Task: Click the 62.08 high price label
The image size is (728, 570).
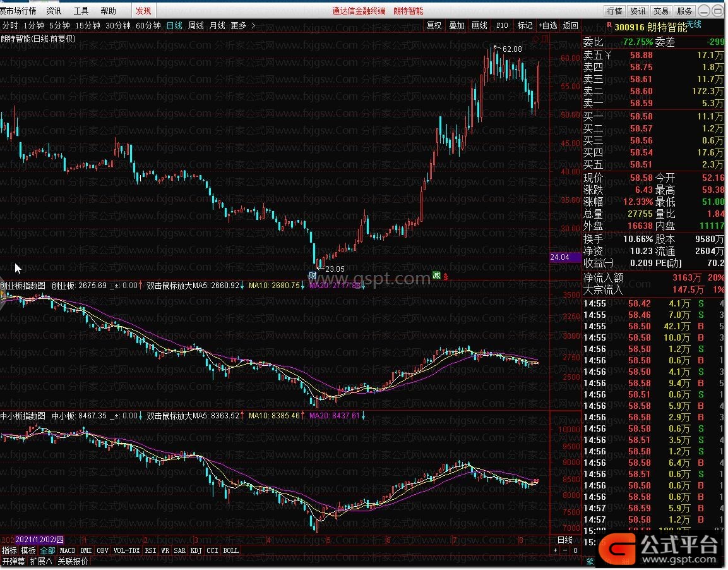Action: pyautogui.click(x=512, y=49)
